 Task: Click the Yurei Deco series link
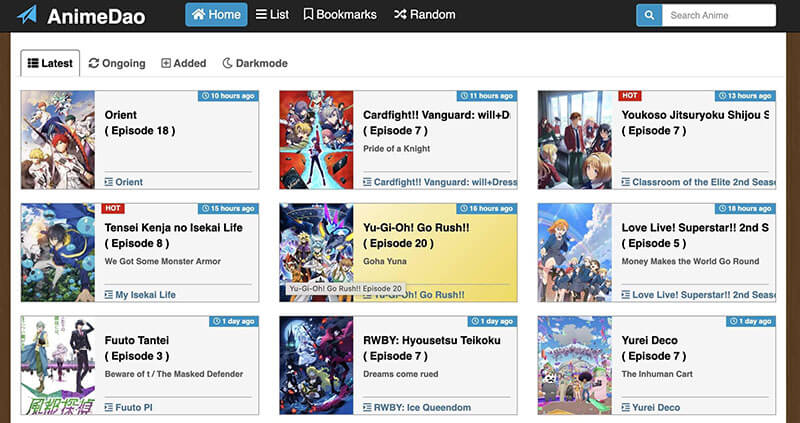click(x=656, y=408)
